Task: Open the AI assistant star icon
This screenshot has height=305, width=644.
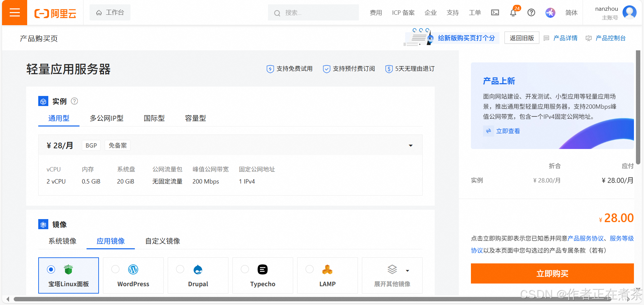Action: click(550, 13)
